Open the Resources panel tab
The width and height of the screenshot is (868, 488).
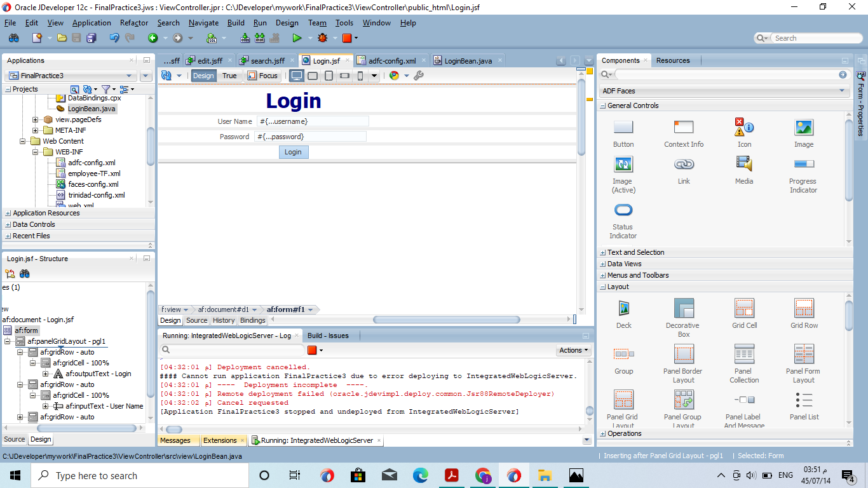[x=673, y=60]
